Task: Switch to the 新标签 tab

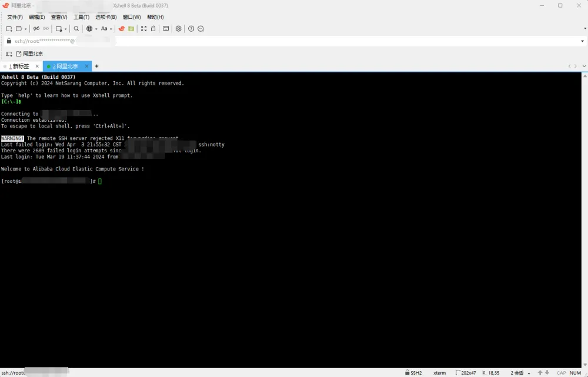Action: [21, 66]
